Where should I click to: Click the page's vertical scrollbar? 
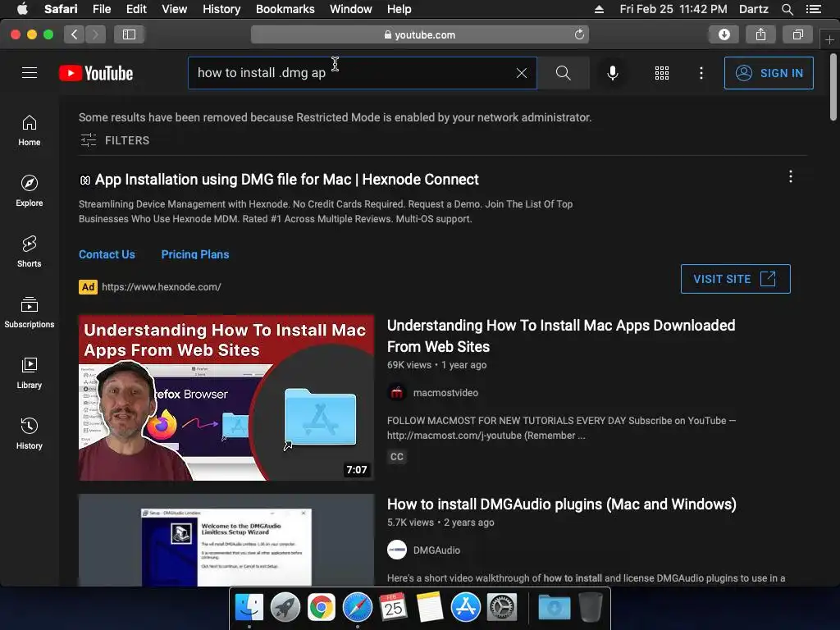pos(833,87)
